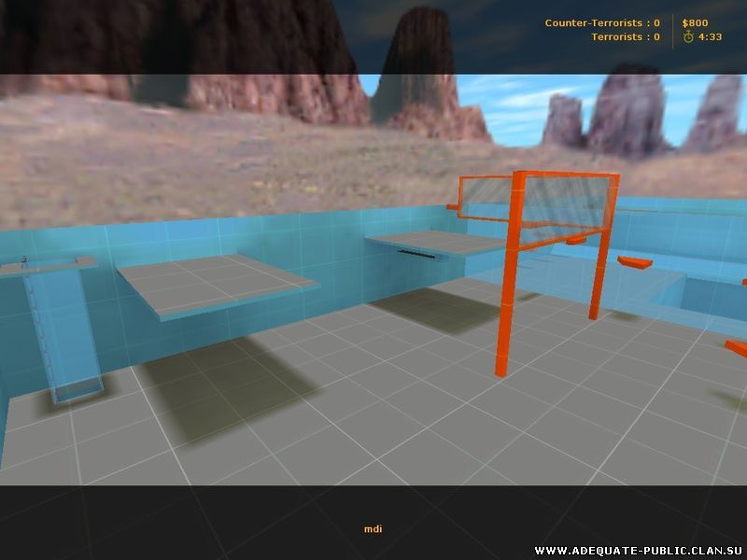Click the large gray floating platform
This screenshot has width=747, height=560.
[x=217, y=285]
